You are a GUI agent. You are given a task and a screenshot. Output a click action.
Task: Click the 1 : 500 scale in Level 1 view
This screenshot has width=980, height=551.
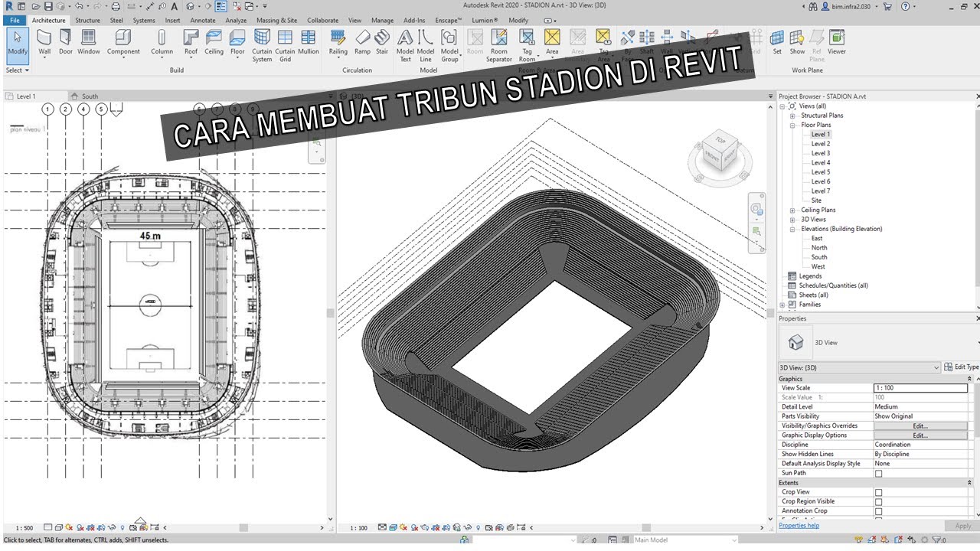24,528
